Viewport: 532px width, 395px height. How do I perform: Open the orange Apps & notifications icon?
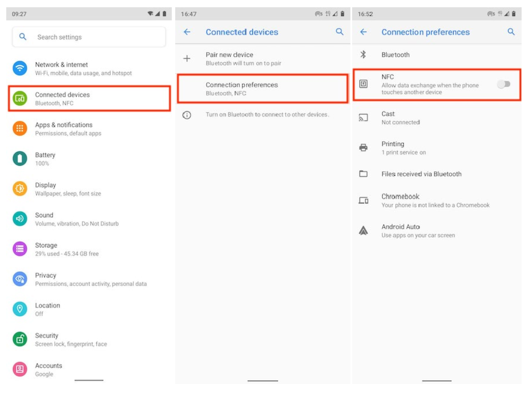[x=20, y=128]
